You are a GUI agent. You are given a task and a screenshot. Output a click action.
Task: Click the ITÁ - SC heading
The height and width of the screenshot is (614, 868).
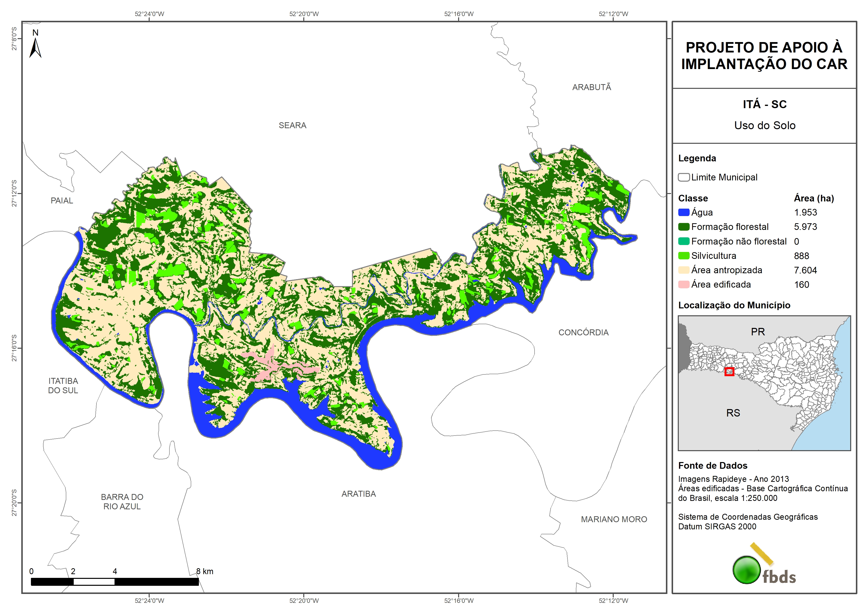[764, 104]
